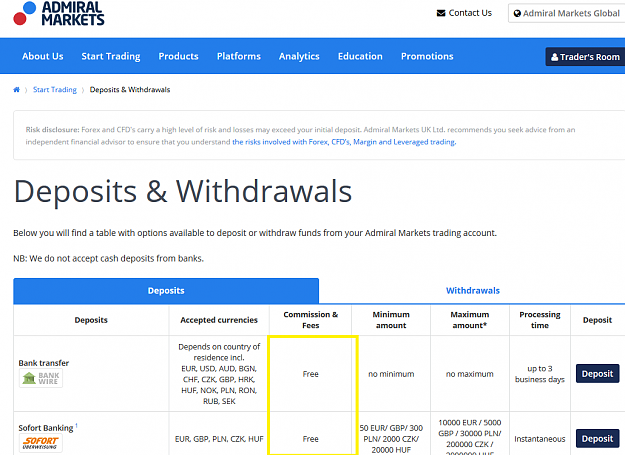625x455 pixels.
Task: Open the Platforms menu
Action: [239, 57]
